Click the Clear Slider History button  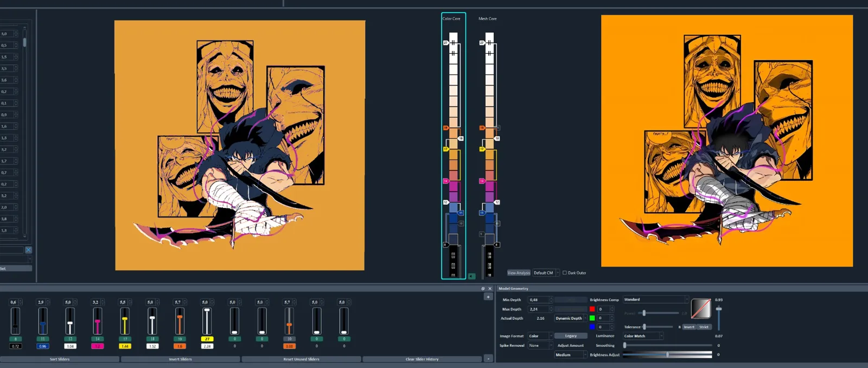click(422, 359)
